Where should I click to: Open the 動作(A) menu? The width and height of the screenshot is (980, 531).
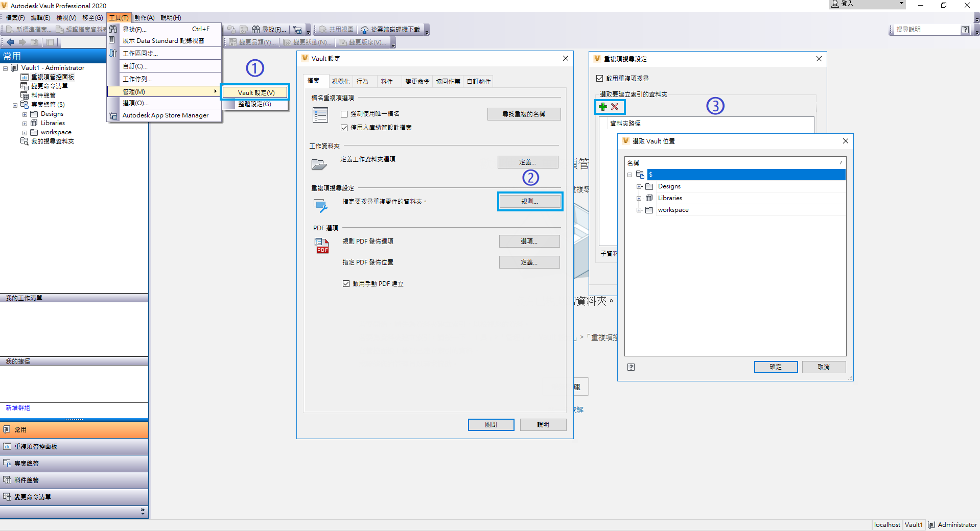(x=145, y=18)
